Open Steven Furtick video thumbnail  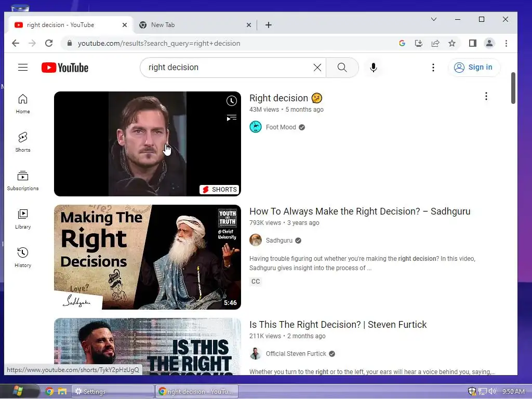(147, 347)
